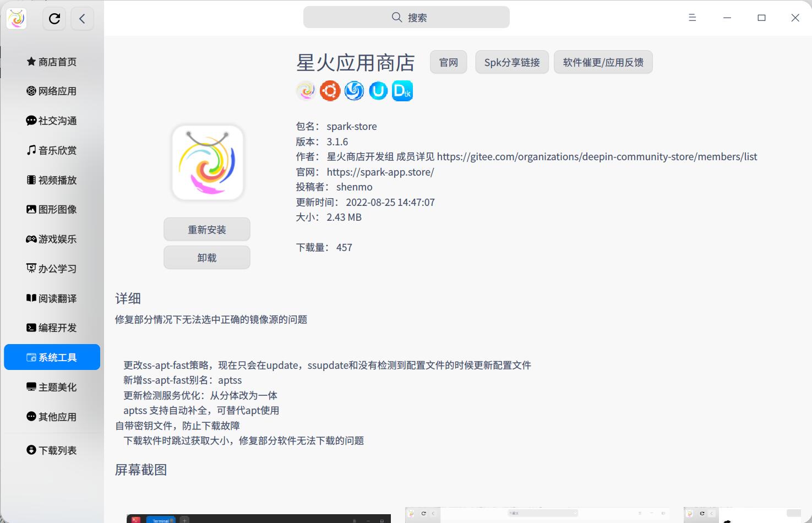Image resolution: width=812 pixels, height=523 pixels.
Task: Click the Spark Store logo in top-left corner
Action: pos(16,18)
